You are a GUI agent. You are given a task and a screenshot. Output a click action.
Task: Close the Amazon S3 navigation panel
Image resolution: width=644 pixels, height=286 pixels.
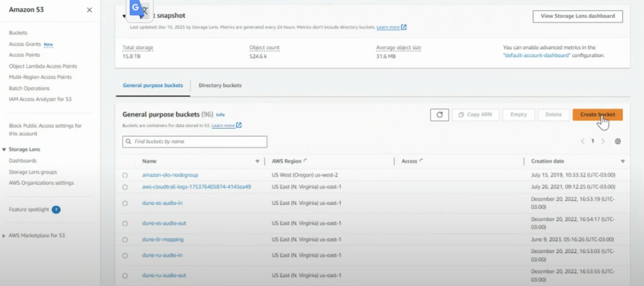[89, 10]
